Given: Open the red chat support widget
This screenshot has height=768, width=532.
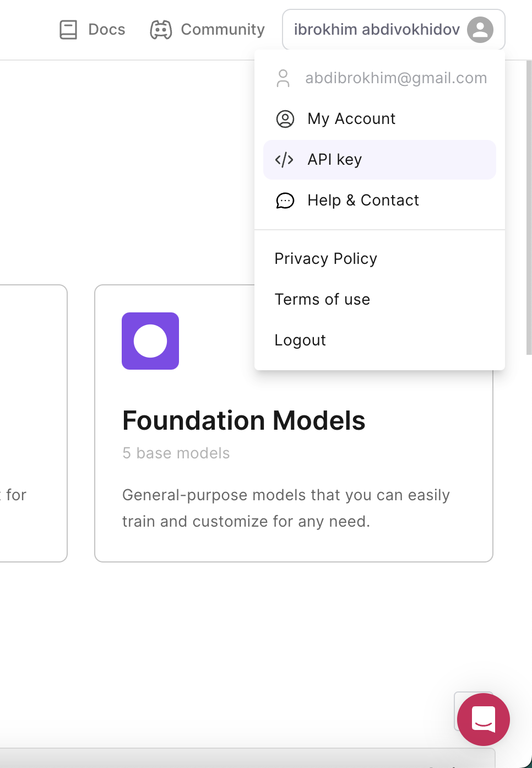Looking at the screenshot, I should 483,719.
